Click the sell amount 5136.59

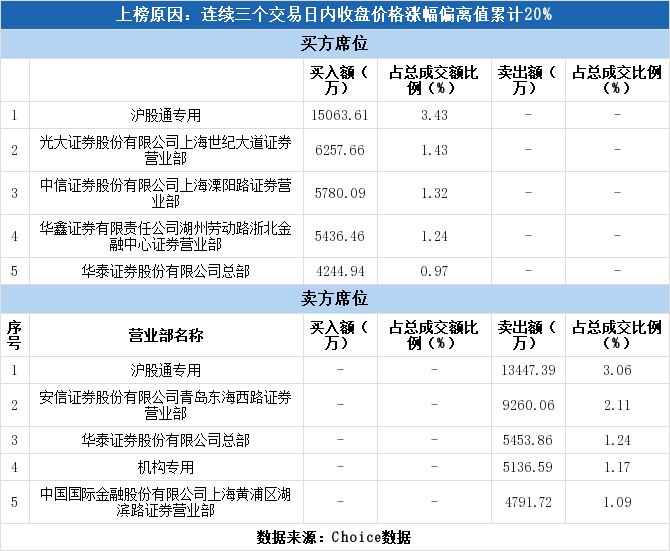coord(528,467)
